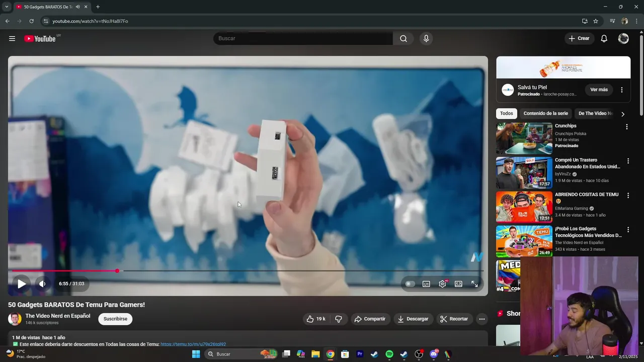Open options menu for Crunchips video
Viewport: 644px width, 362px height.
coord(627,127)
